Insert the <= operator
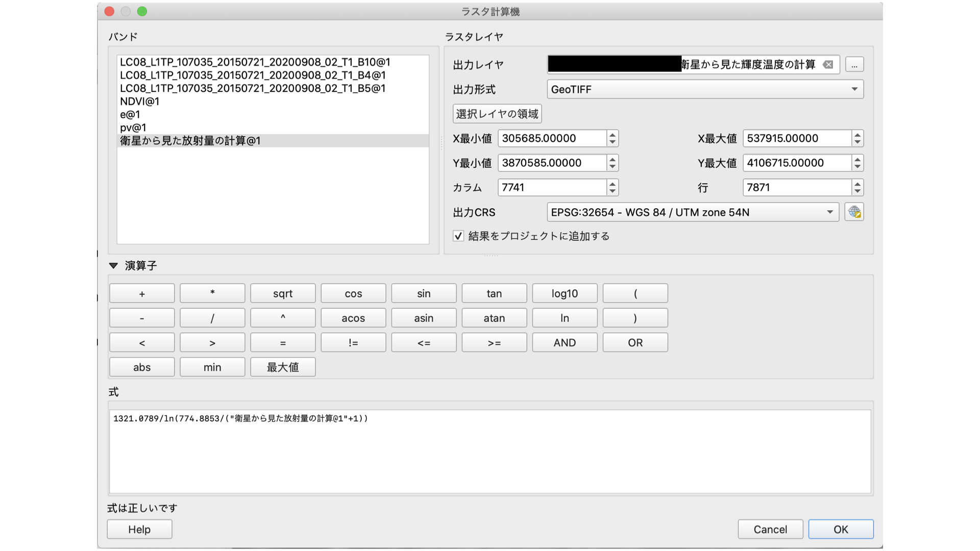Image resolution: width=980 pixels, height=551 pixels. coord(424,342)
